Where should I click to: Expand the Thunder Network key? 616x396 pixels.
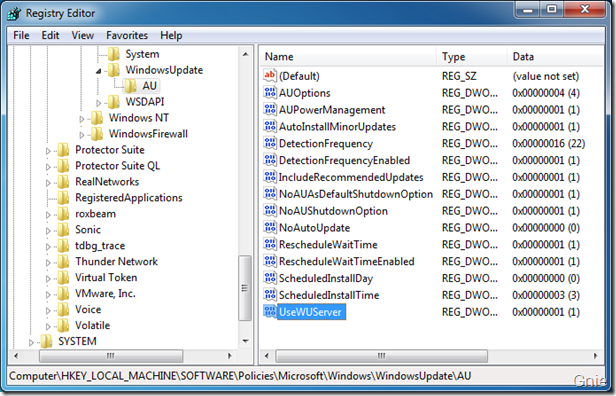(x=48, y=262)
